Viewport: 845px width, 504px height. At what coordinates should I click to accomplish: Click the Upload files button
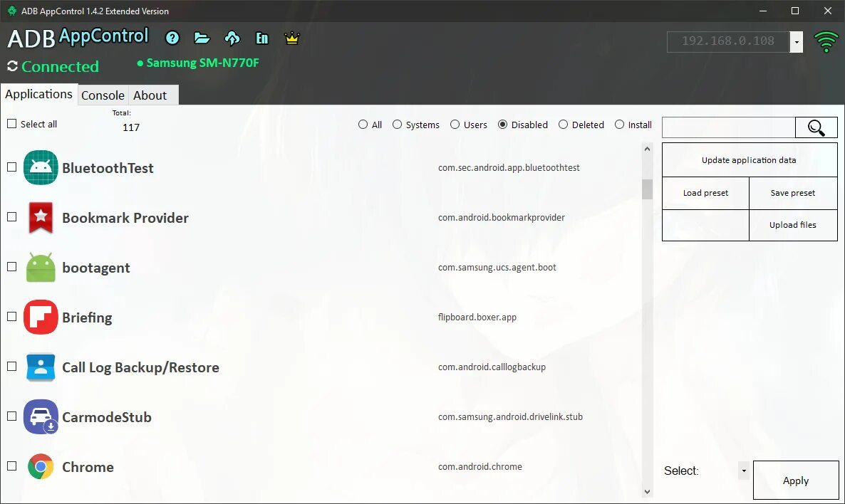click(793, 224)
